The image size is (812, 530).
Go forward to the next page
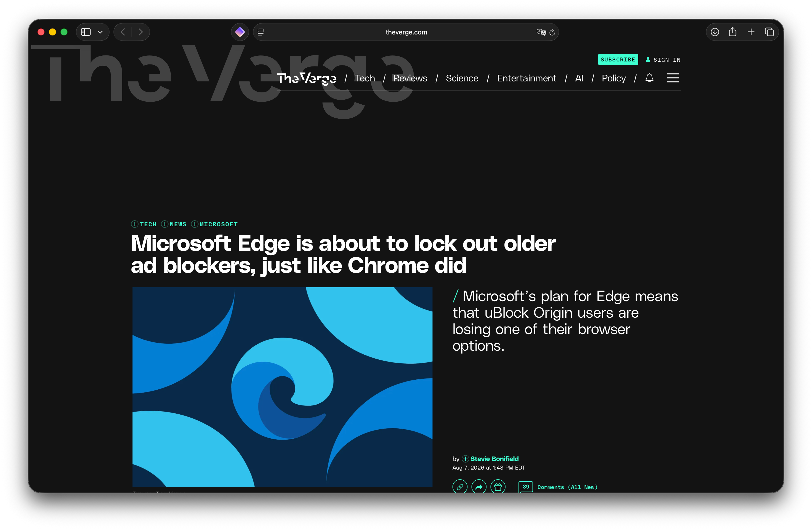pos(140,32)
